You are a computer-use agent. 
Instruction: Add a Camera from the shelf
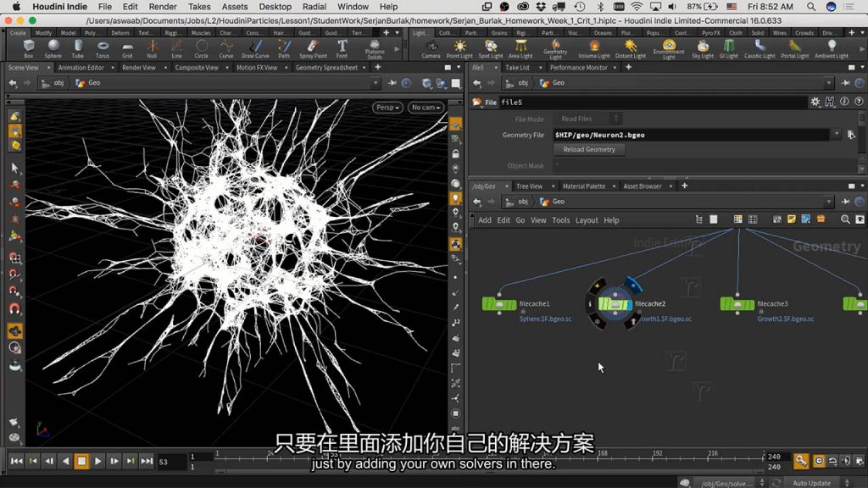click(431, 48)
